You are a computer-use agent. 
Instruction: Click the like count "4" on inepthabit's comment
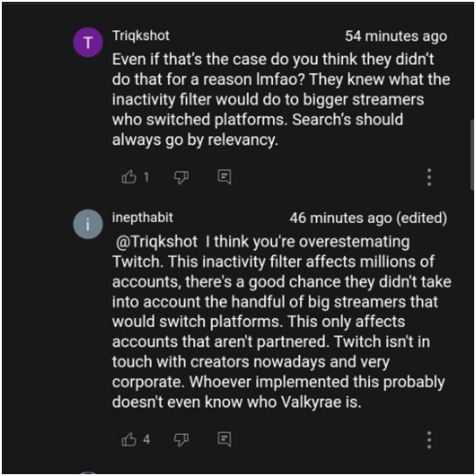click(146, 439)
